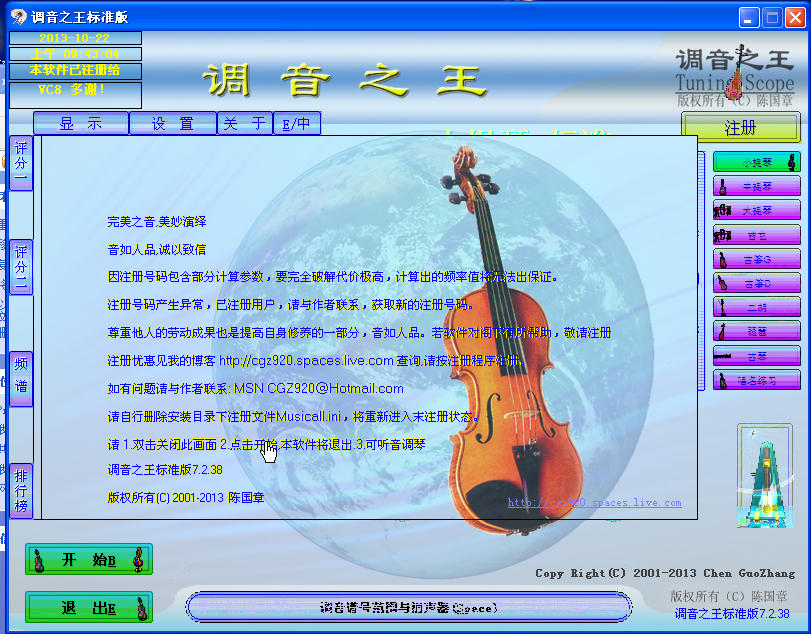811x634 pixels.
Task: Select the 琵琶 (pipa) instrument
Action: point(757,333)
